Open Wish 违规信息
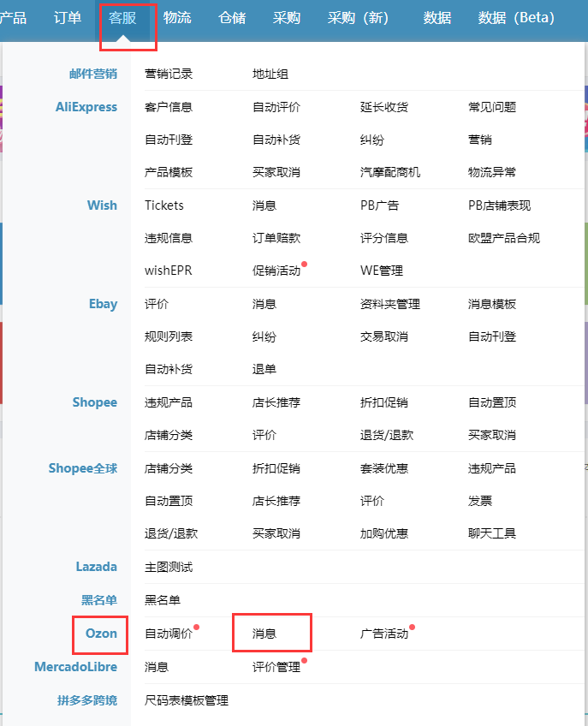 169,238
